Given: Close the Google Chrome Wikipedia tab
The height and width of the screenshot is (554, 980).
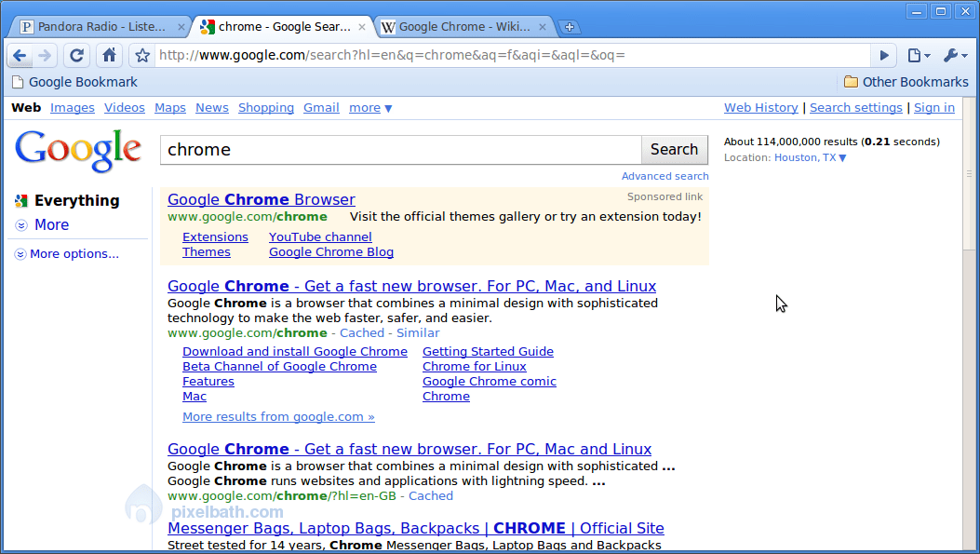Looking at the screenshot, I should point(542,27).
